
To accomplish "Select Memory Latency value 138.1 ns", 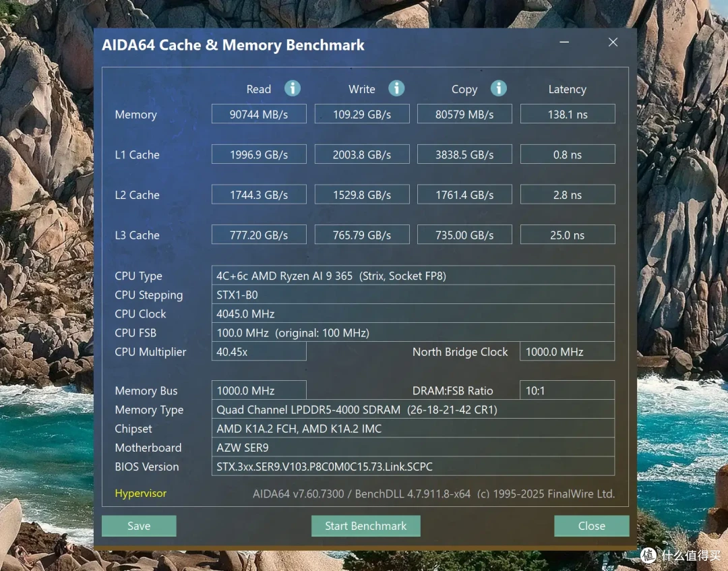I will (568, 114).
